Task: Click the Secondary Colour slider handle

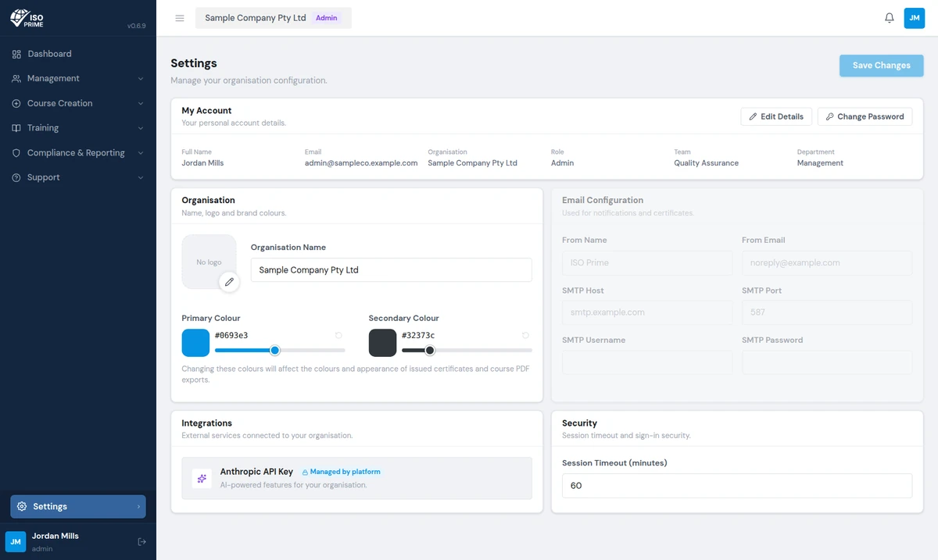Action: click(430, 350)
